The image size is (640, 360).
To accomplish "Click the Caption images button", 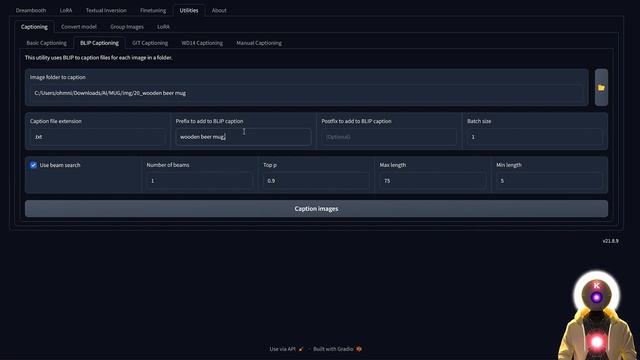I will (316, 209).
